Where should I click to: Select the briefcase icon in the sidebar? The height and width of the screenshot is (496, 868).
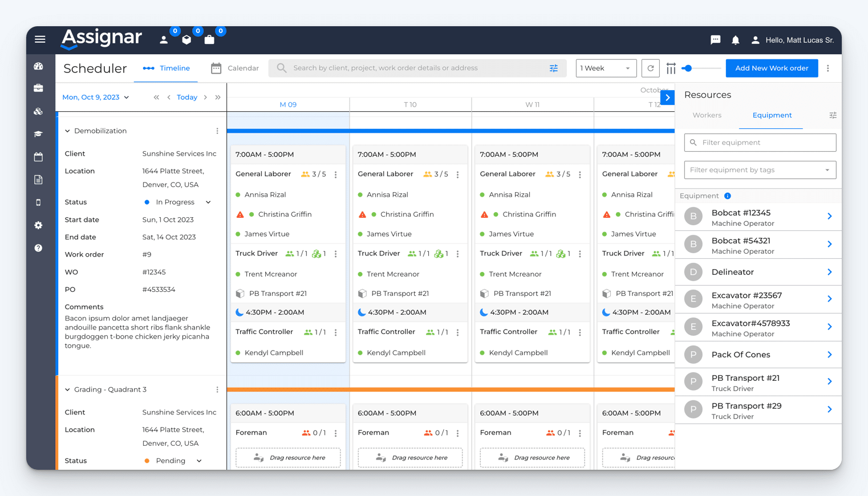pos(38,88)
